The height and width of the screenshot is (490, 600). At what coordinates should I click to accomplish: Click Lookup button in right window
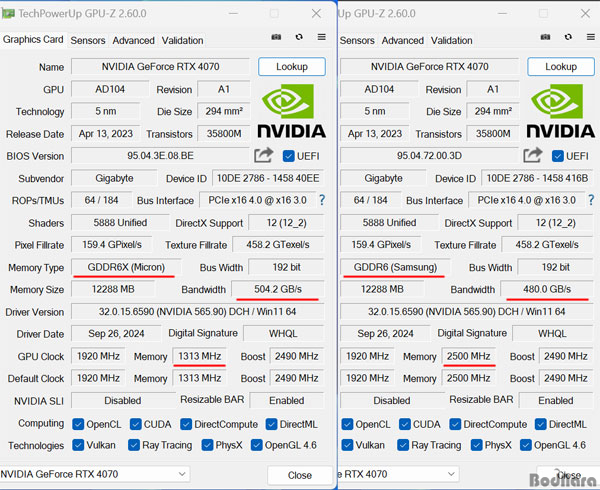[x=561, y=67]
